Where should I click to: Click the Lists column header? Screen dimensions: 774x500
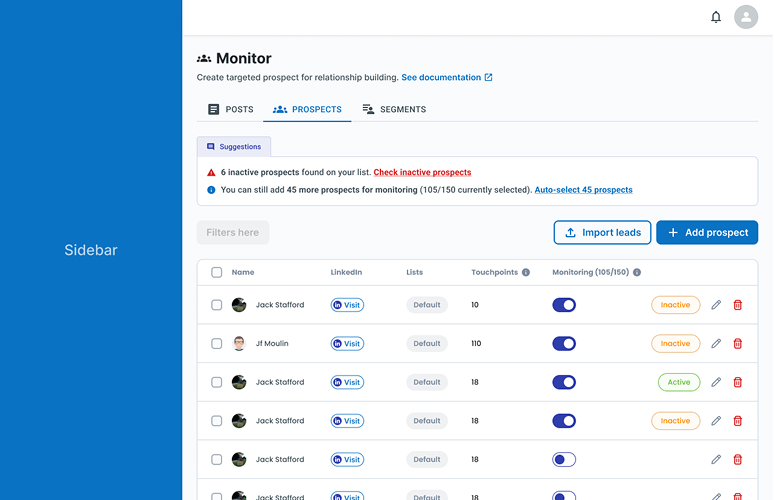coord(415,272)
